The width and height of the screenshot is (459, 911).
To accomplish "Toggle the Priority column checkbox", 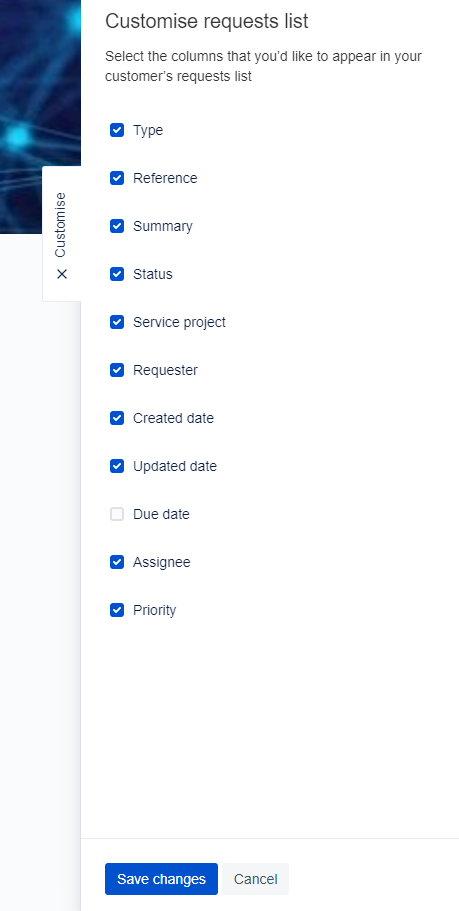I will (117, 610).
